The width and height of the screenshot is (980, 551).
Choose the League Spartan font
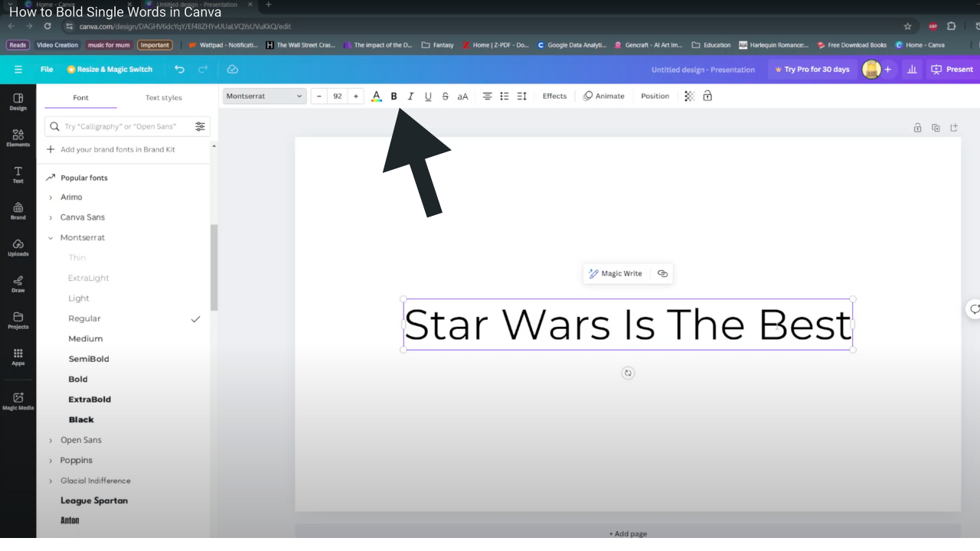94,500
